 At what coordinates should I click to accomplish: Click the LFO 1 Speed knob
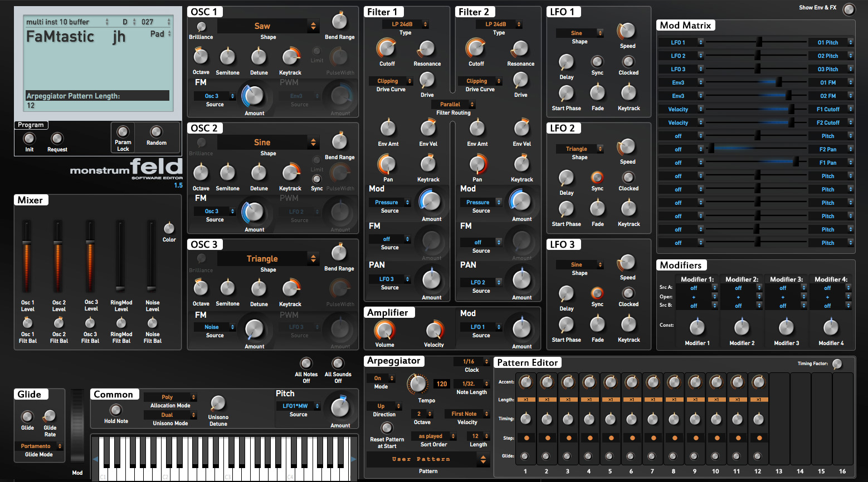[x=627, y=31]
